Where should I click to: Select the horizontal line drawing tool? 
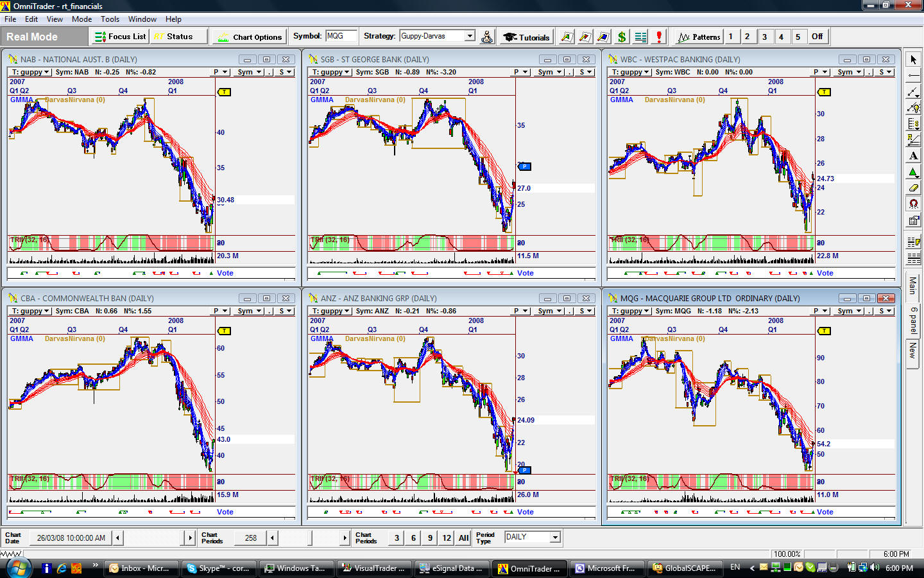click(x=913, y=76)
